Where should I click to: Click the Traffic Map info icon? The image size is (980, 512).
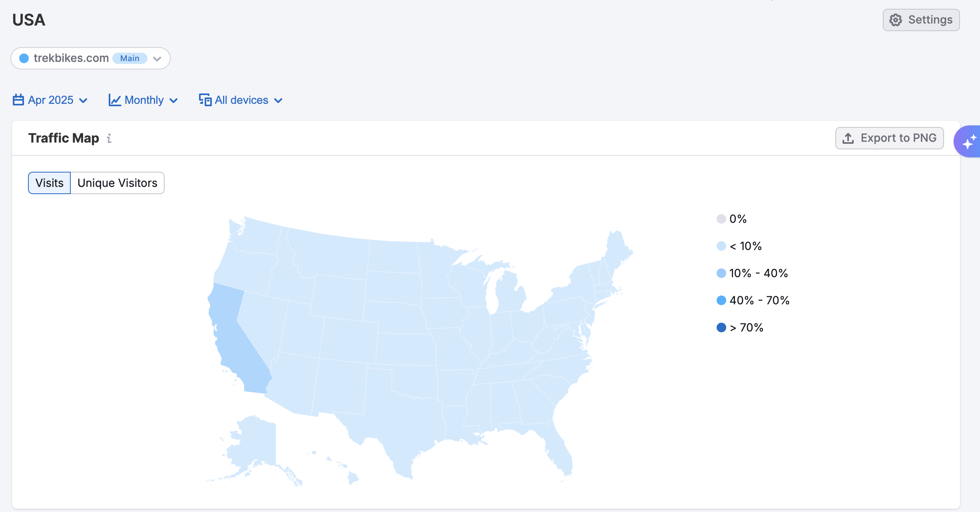pyautogui.click(x=109, y=138)
